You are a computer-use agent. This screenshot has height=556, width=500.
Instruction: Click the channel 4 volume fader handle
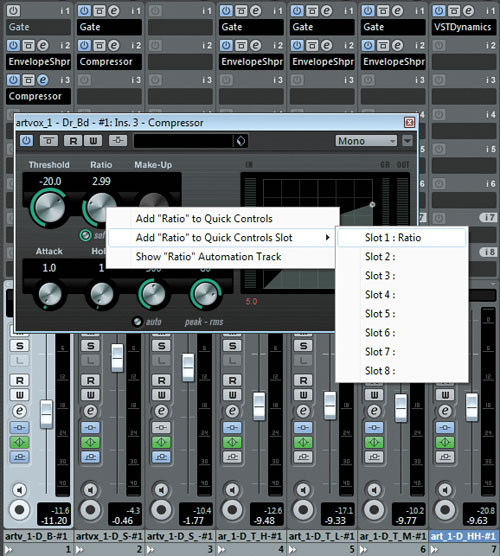[x=259, y=406]
